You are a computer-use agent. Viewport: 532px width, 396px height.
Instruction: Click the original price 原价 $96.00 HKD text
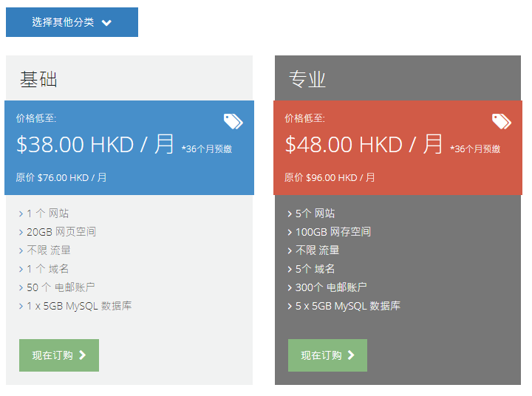click(x=330, y=177)
